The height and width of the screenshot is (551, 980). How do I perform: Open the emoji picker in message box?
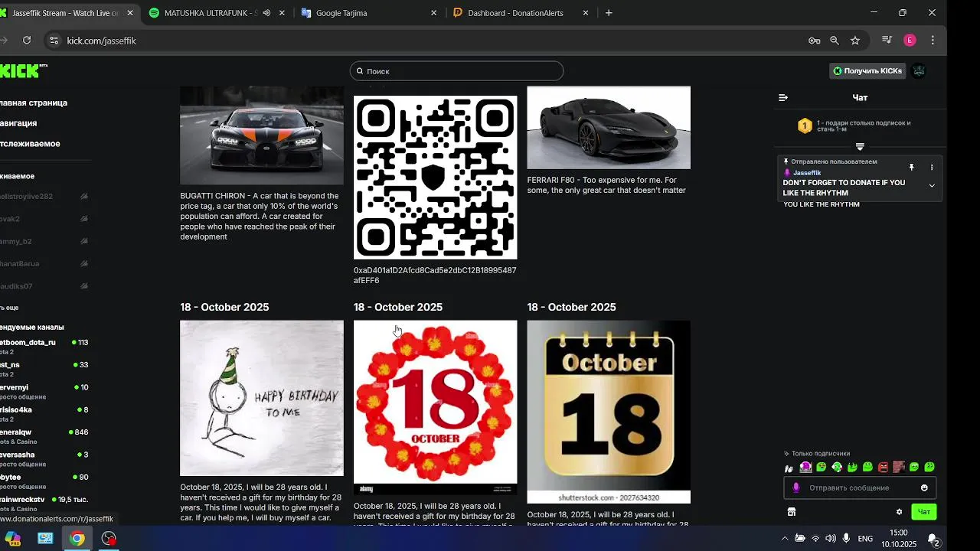(x=924, y=488)
